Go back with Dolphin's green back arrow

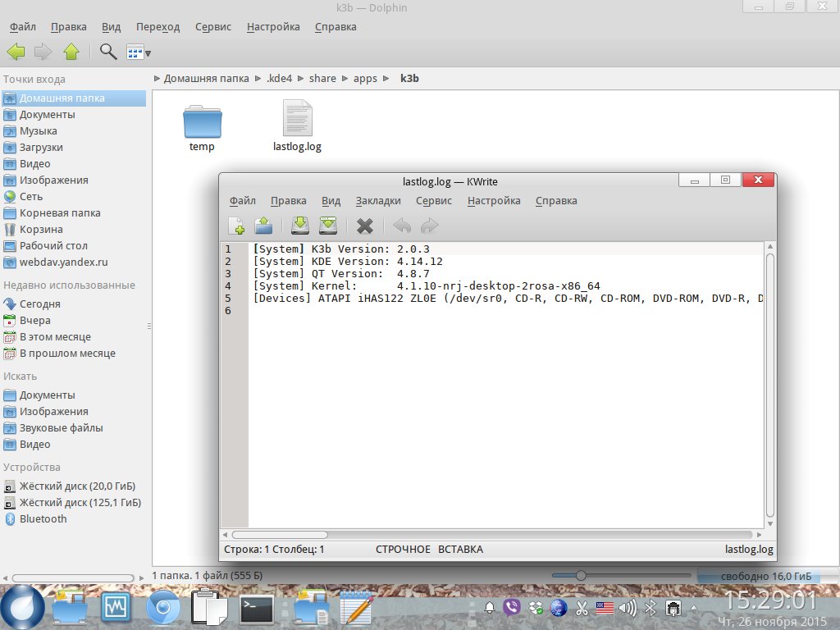[16, 52]
